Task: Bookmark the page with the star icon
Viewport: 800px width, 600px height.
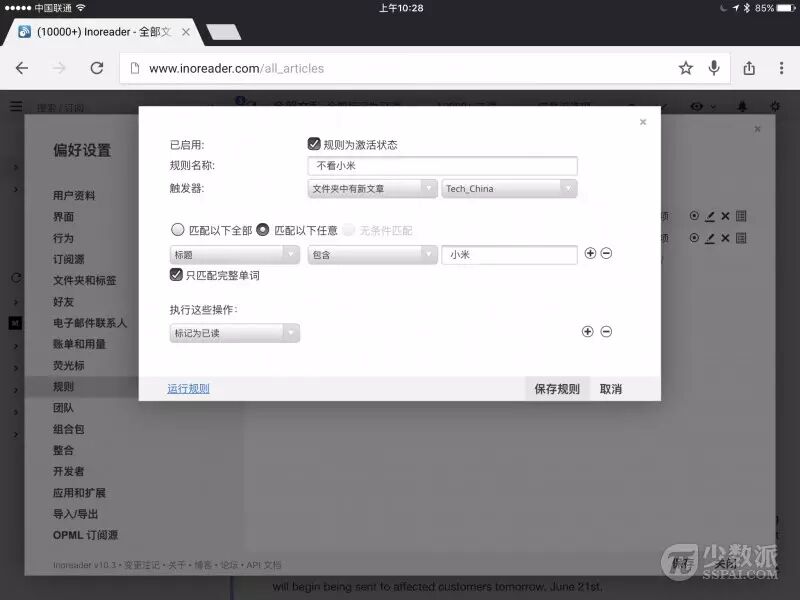Action: [x=685, y=68]
